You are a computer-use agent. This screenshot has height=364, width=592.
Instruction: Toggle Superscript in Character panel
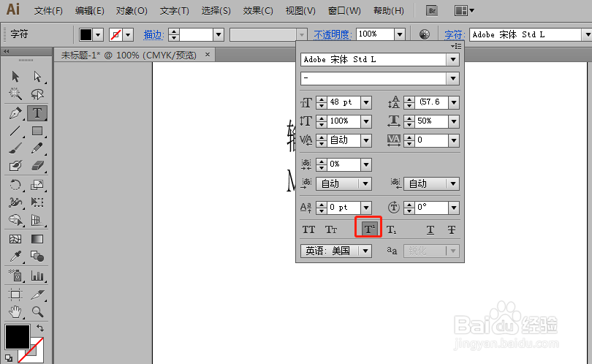tap(368, 229)
